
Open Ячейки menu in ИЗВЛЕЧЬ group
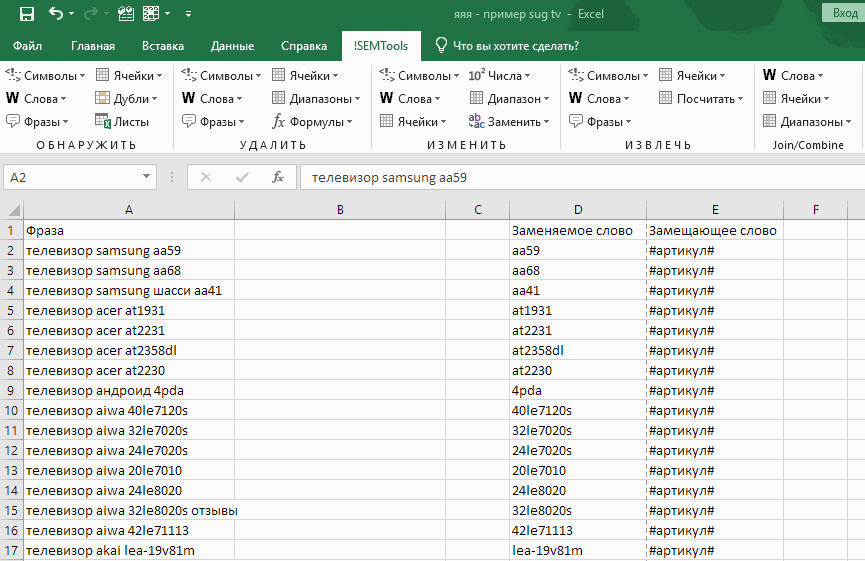692,76
